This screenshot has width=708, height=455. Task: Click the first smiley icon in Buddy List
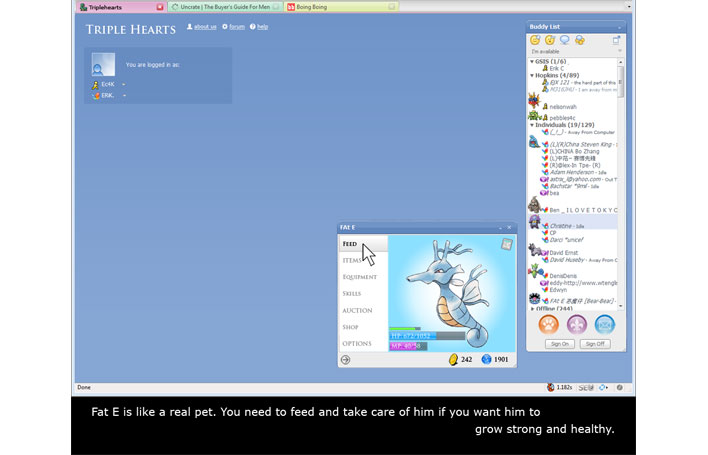point(536,40)
